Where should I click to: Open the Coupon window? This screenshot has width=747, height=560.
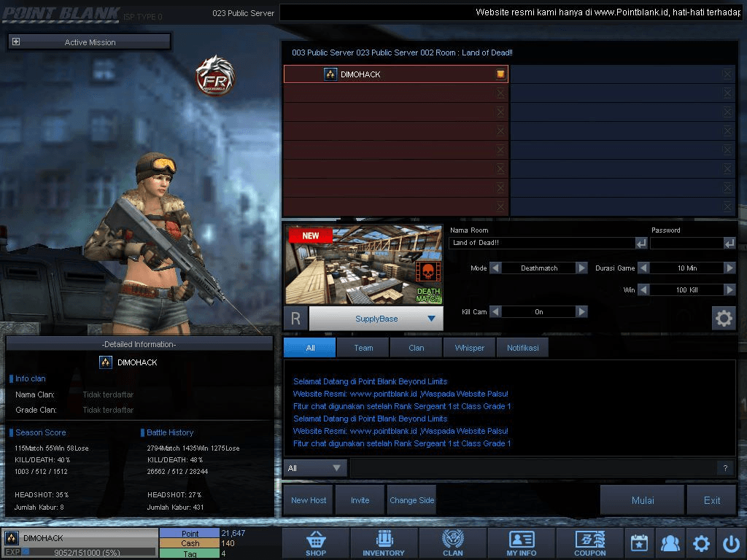point(589,543)
